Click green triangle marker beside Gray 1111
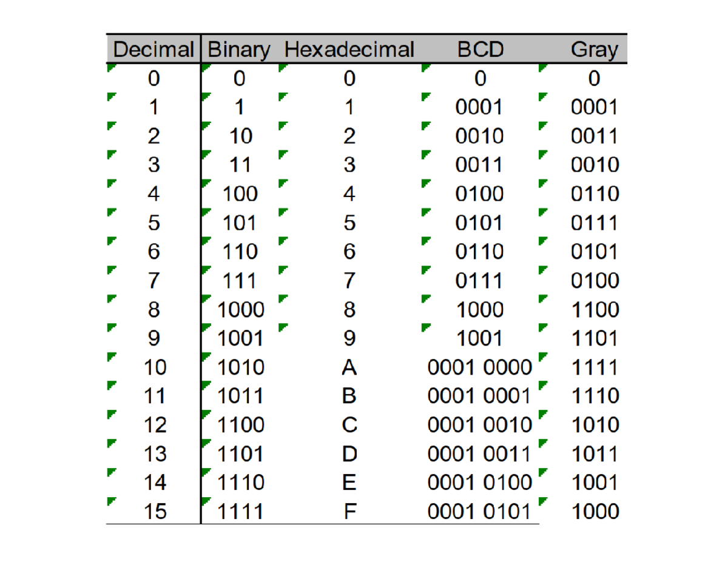This screenshot has height=562, width=728. [x=542, y=356]
